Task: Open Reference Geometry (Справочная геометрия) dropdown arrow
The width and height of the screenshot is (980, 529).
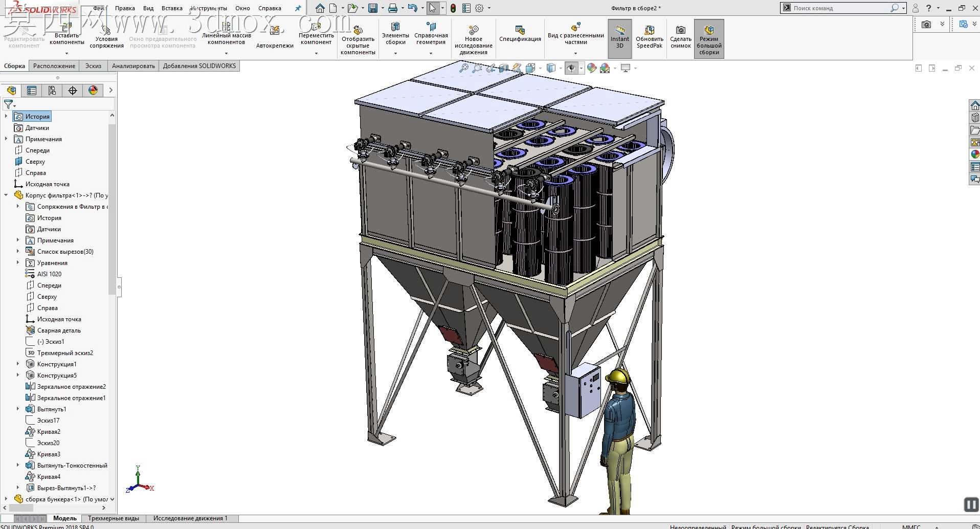Action: [431, 54]
